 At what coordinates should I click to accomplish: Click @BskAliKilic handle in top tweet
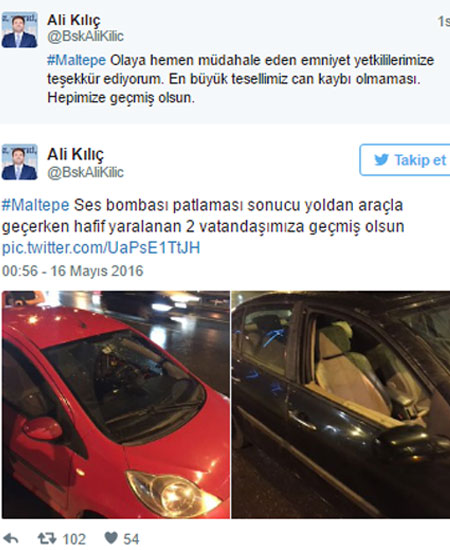85,36
